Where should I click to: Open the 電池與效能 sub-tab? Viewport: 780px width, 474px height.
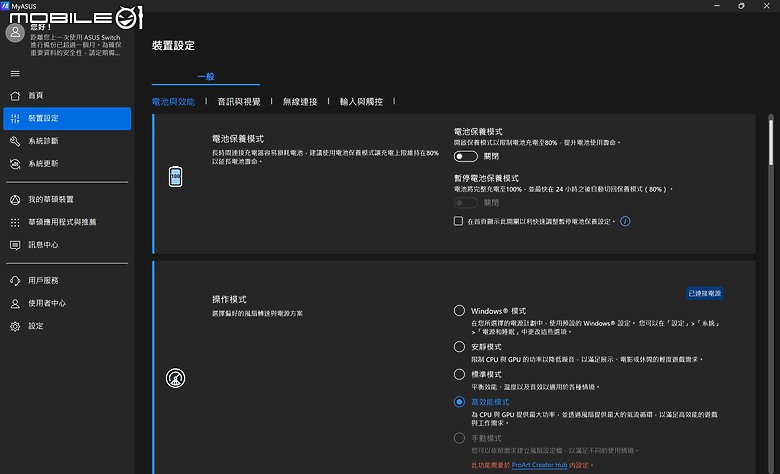173,101
